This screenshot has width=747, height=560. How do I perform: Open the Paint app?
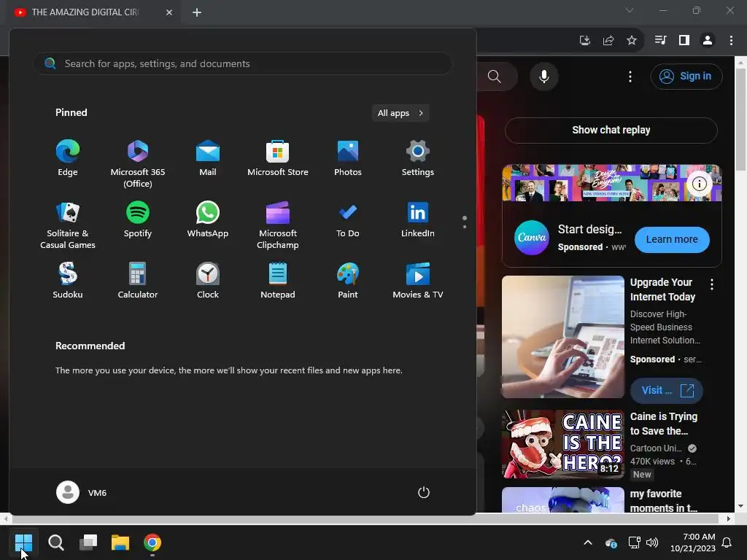[x=348, y=281]
